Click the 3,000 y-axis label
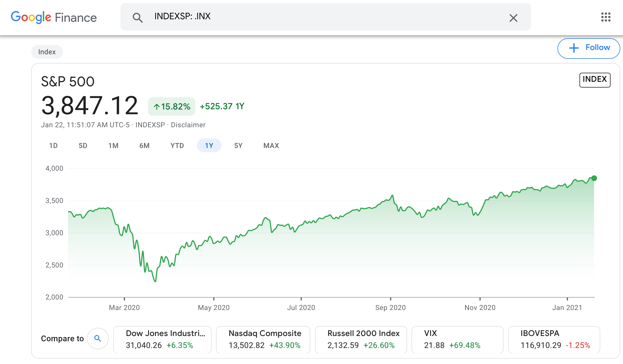623x364 pixels. (54, 233)
